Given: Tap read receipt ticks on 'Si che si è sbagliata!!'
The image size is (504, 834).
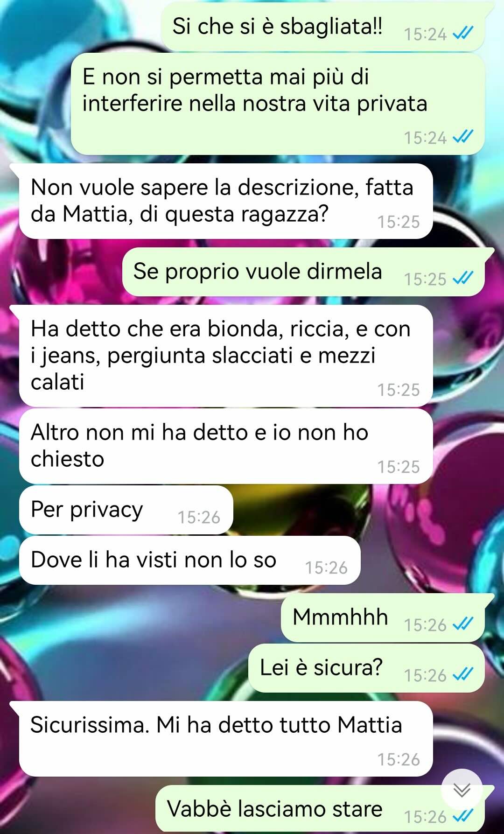Looking at the screenshot, I should [463, 34].
